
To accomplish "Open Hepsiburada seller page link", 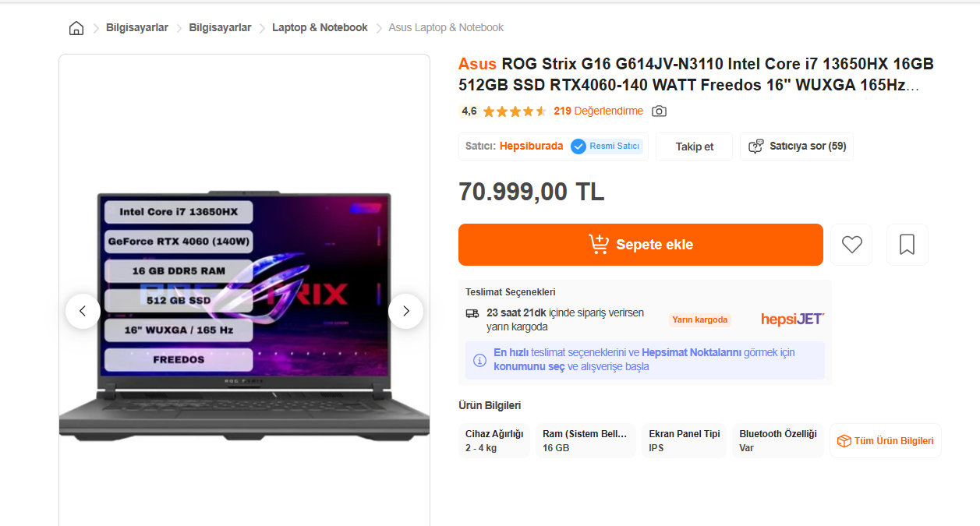I will (531, 147).
